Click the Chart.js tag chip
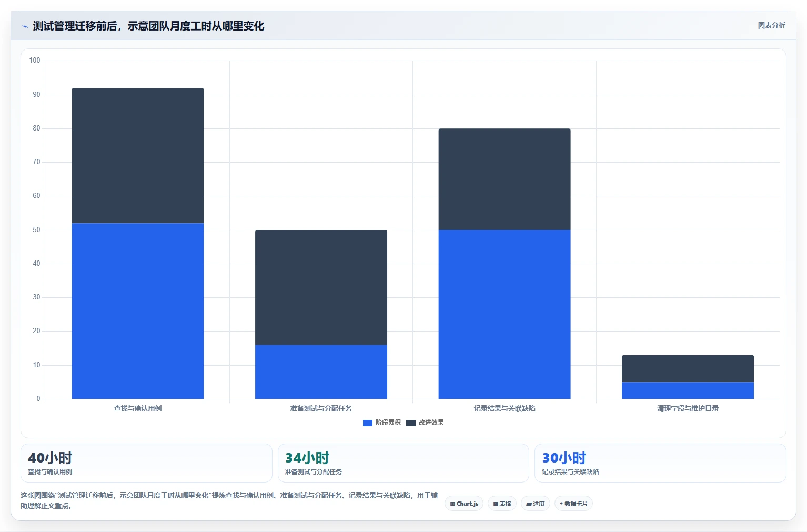 pos(464,504)
